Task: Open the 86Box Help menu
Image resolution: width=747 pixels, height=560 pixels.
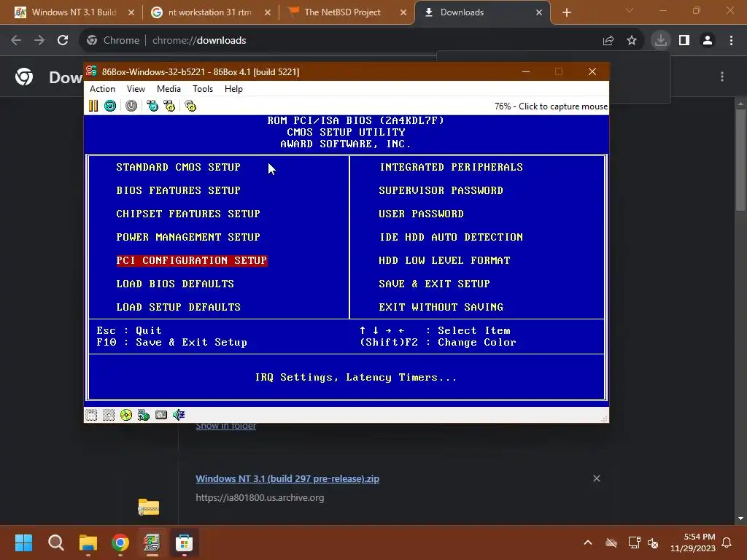Action: tap(233, 88)
